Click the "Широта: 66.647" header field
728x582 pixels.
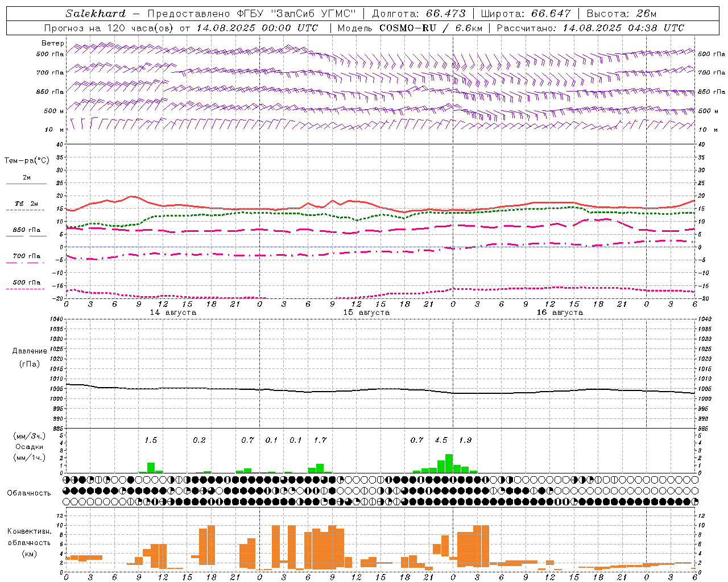click(x=526, y=14)
